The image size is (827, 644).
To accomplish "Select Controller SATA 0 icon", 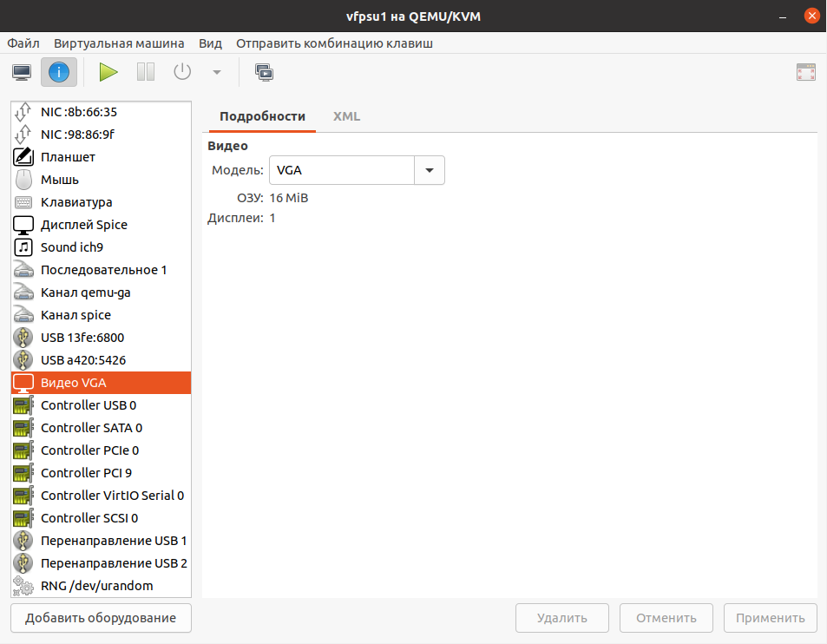I will (x=23, y=428).
